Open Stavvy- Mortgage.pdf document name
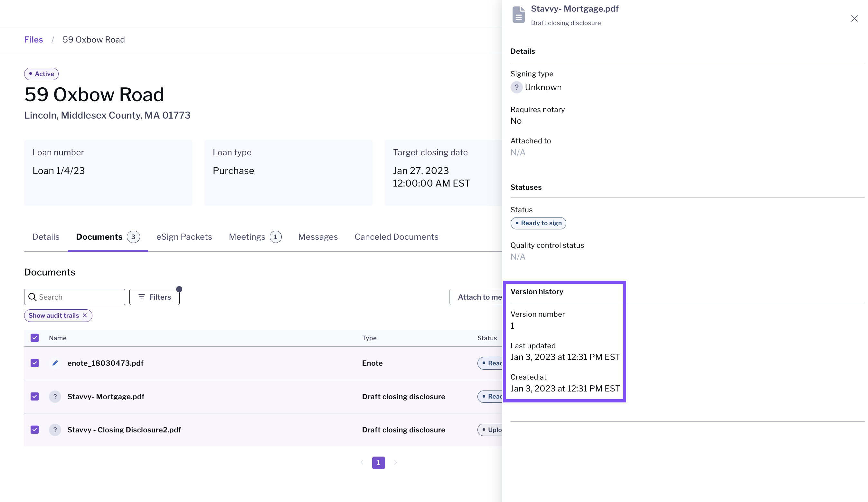 (106, 397)
